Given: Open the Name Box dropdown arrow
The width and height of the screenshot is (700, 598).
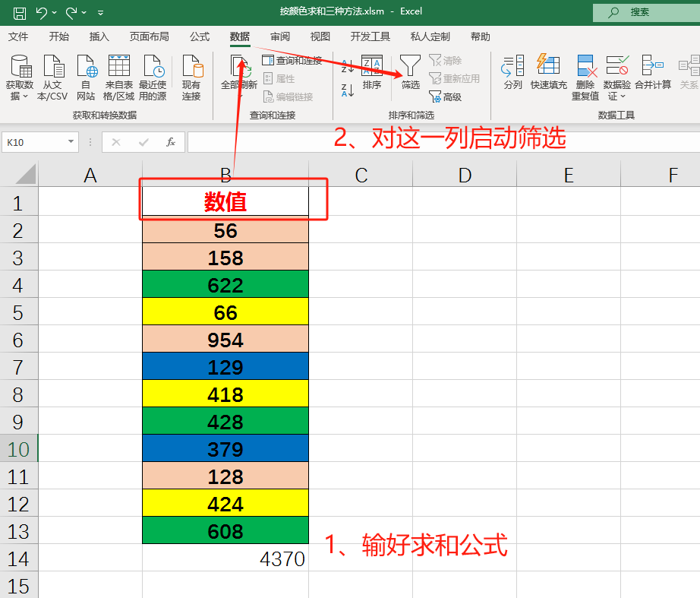Looking at the screenshot, I should (71, 141).
